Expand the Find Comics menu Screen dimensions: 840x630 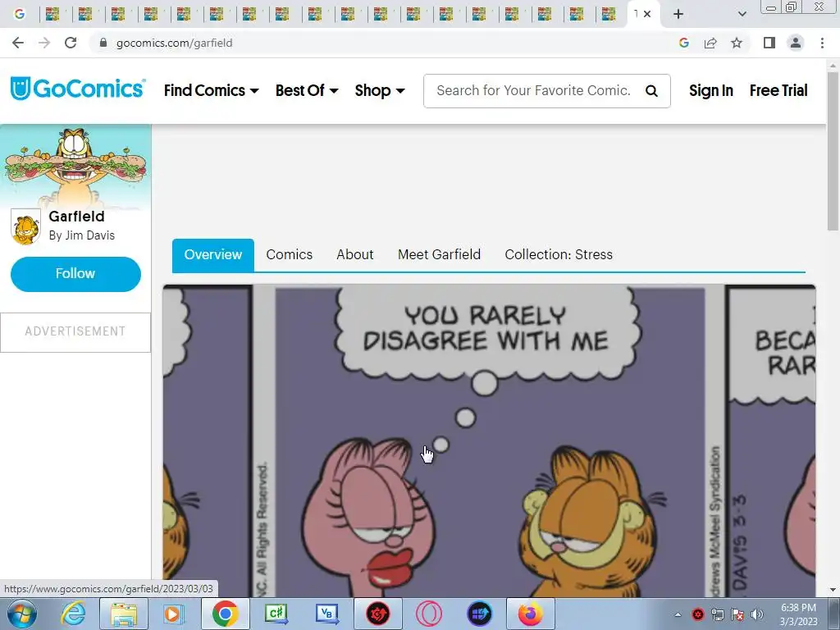click(x=211, y=90)
